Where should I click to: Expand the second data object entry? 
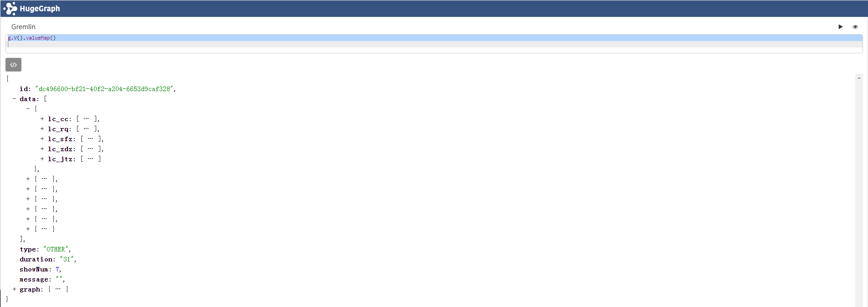click(28, 179)
